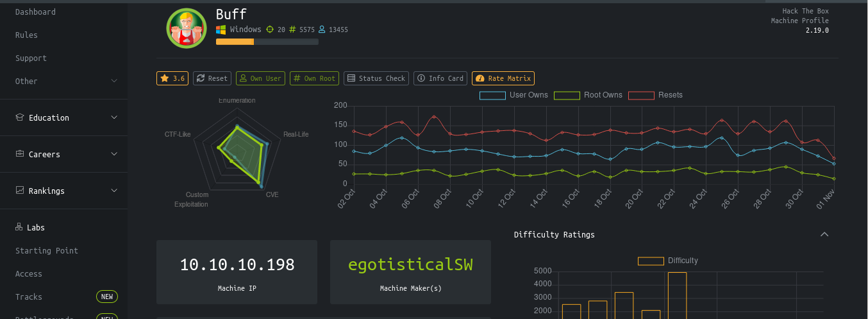Expand the Other sidebar section chevron
The height and width of the screenshot is (319, 868).
click(x=114, y=81)
